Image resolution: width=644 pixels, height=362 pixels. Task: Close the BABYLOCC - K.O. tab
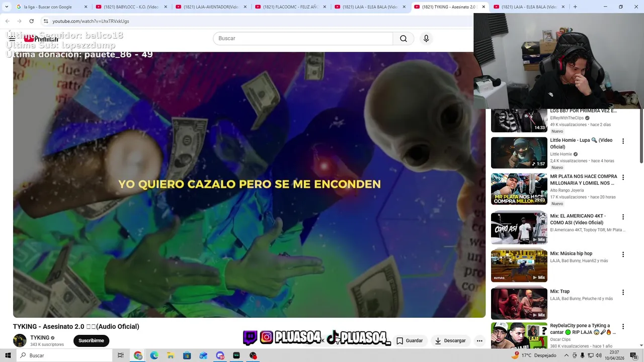(x=166, y=7)
